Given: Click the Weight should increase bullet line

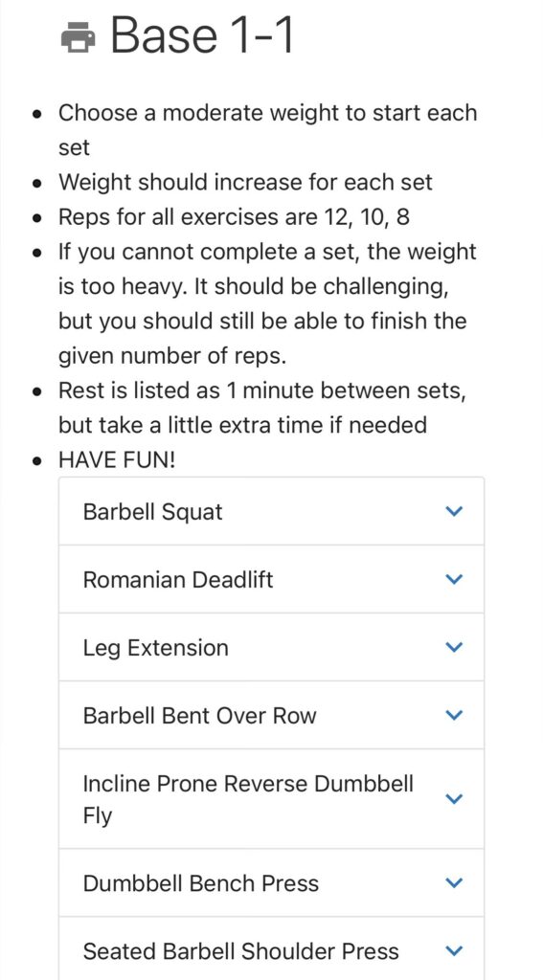Looking at the screenshot, I should coord(245,183).
